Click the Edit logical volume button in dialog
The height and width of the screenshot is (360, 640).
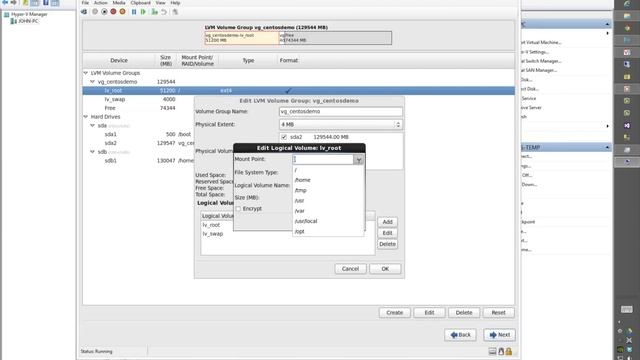[x=387, y=233]
